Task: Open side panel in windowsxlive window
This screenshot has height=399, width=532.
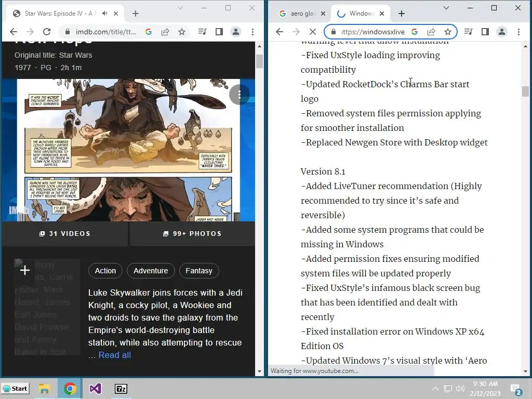Action: point(485,32)
